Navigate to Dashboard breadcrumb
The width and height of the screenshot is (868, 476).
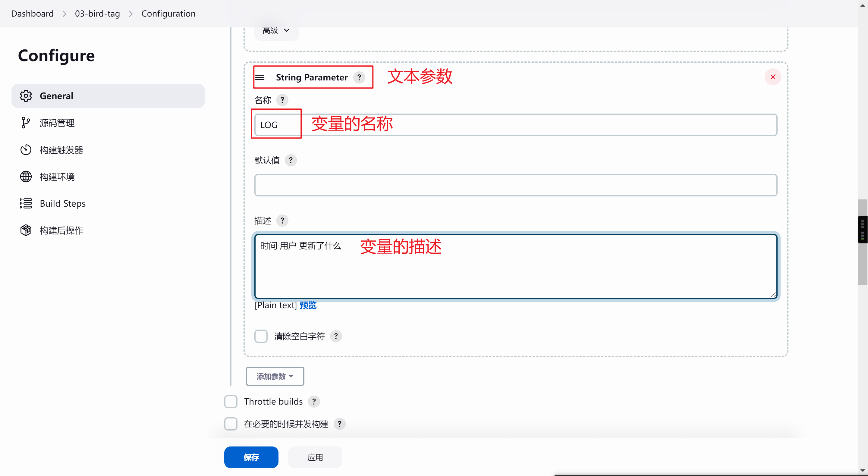point(32,14)
